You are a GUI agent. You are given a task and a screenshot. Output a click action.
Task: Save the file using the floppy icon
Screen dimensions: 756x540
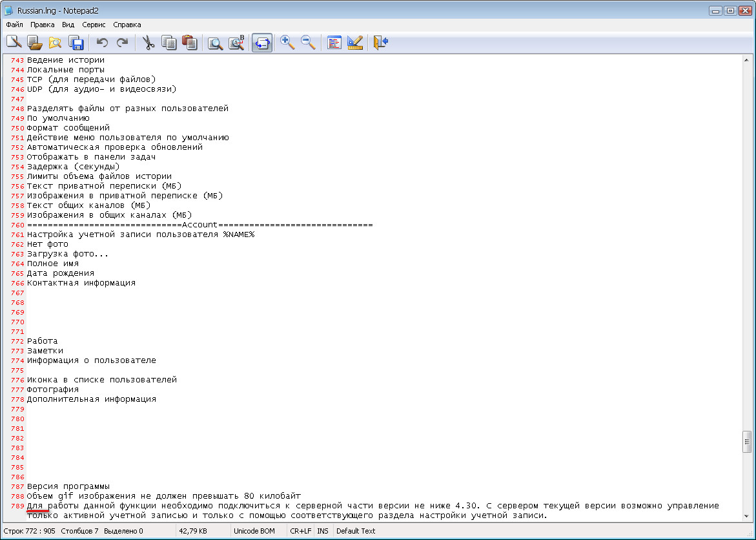(76, 43)
